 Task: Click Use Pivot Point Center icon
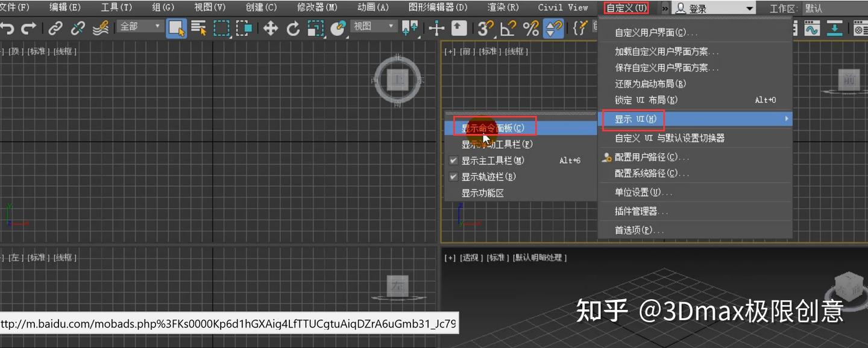click(x=410, y=28)
